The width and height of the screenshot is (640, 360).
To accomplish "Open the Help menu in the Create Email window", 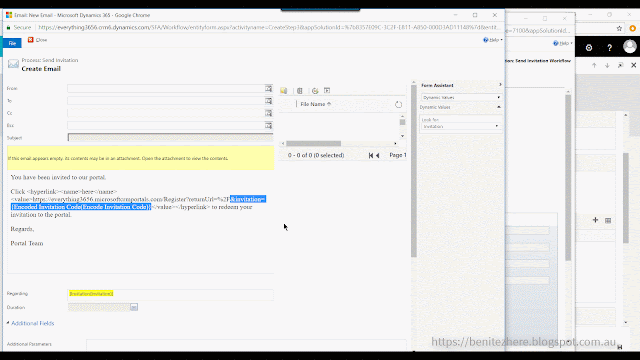I will 493,40.
